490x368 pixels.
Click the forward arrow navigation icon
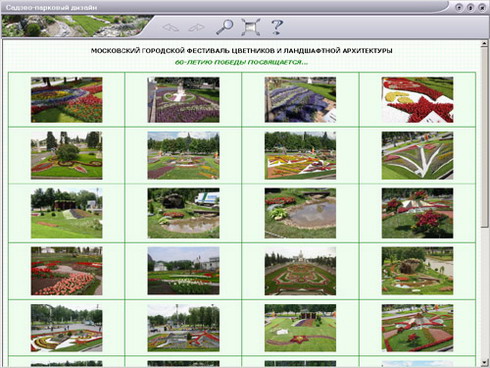tap(196, 27)
